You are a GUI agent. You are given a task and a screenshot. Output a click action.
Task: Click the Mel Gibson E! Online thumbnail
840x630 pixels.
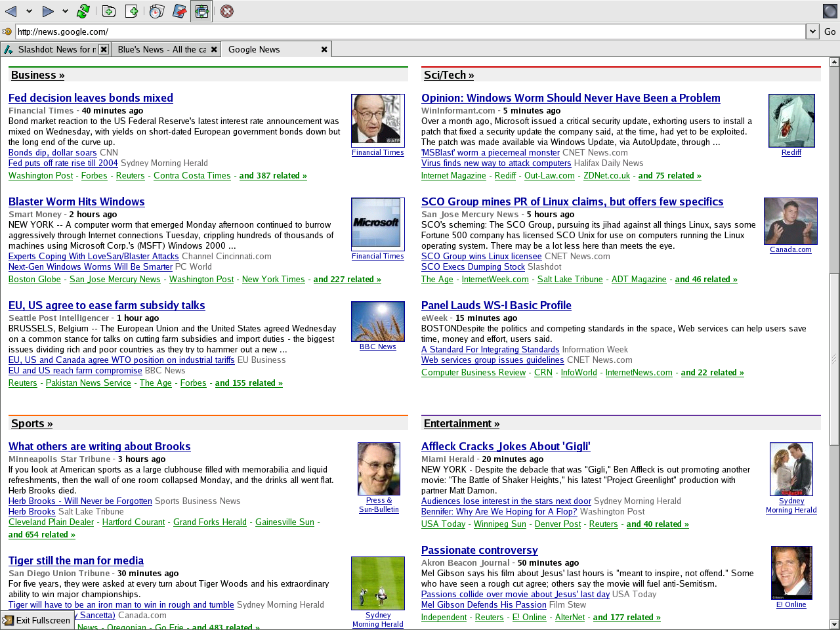[791, 573]
